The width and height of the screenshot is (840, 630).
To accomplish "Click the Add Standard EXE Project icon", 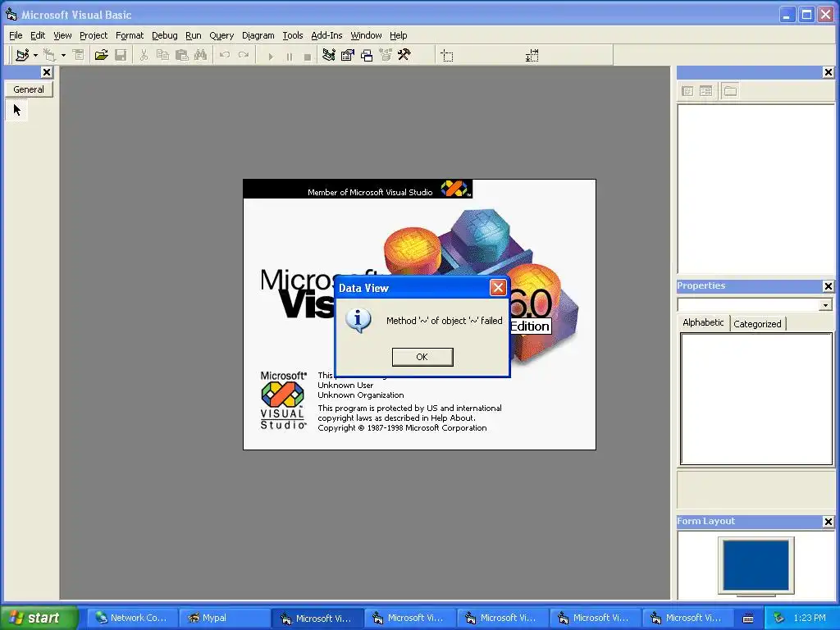I will (22, 55).
